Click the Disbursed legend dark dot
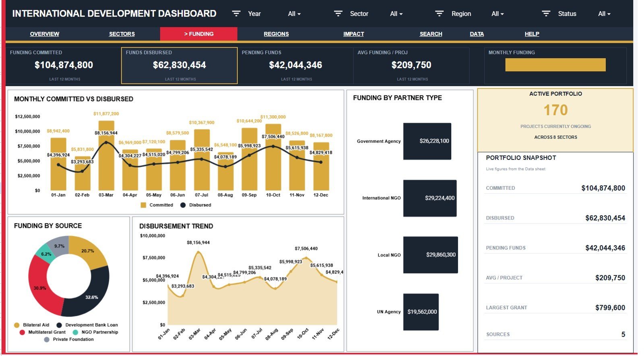Viewport: 644px width, 356px height. (183, 205)
